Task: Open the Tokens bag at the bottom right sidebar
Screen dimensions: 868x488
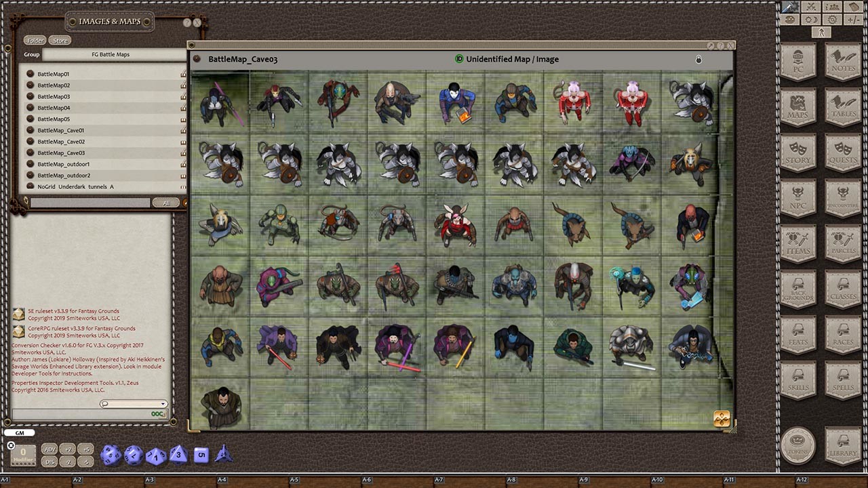Action: click(x=797, y=444)
